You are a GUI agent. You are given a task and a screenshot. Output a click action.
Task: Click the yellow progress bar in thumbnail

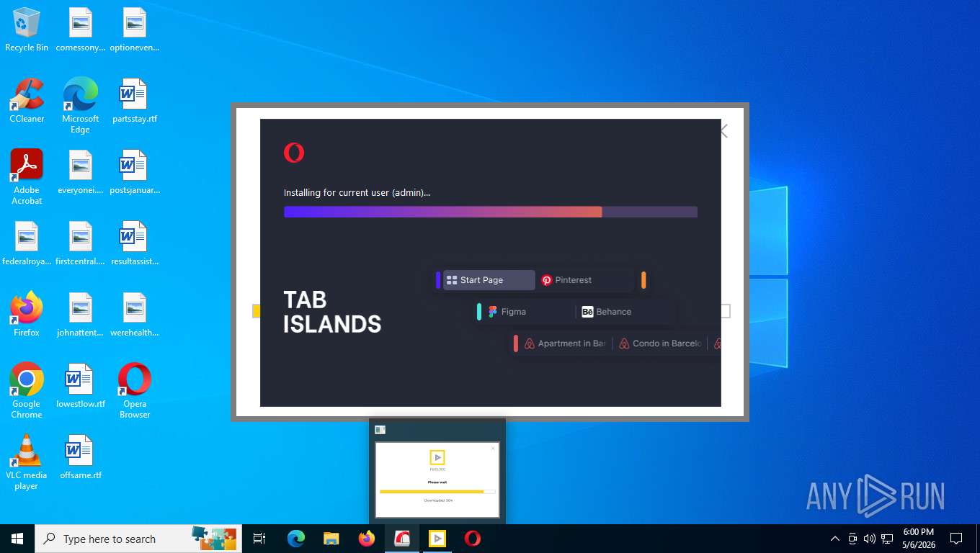[437, 492]
